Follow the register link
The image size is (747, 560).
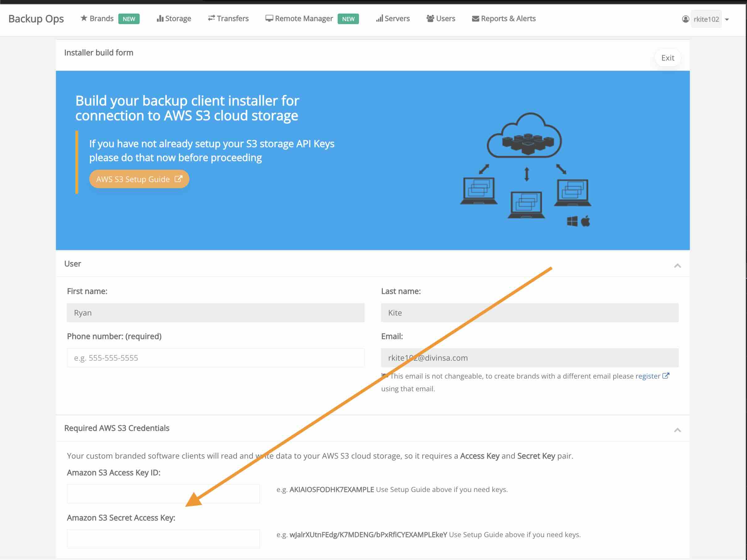tap(648, 376)
